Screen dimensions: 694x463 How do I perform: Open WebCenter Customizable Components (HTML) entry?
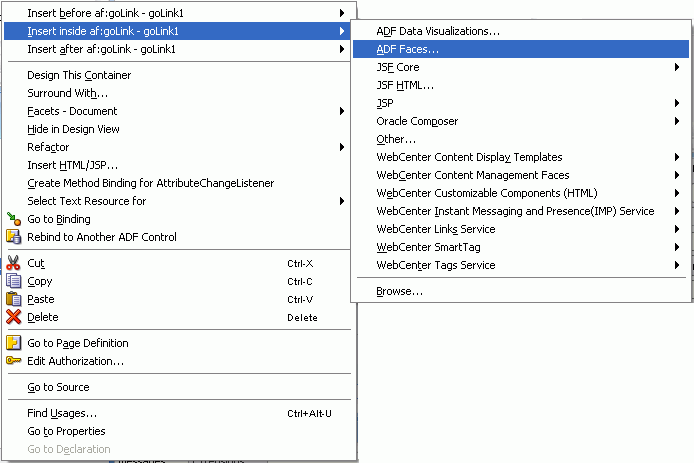click(x=521, y=193)
